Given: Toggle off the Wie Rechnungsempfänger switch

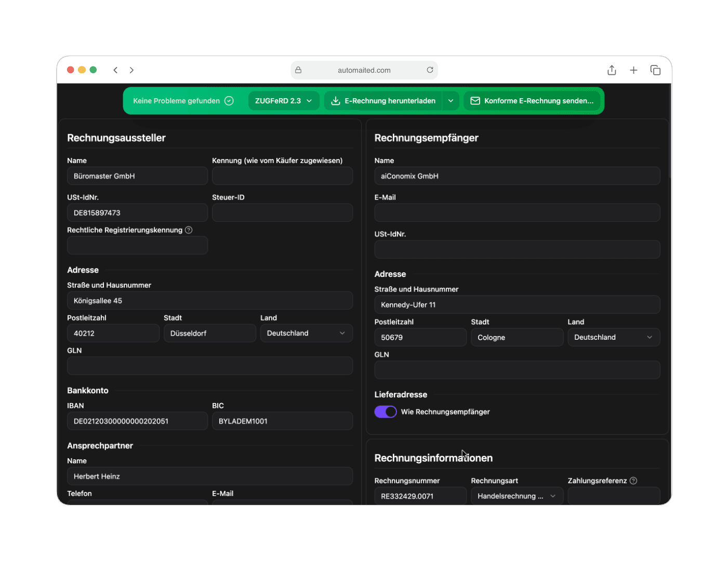Looking at the screenshot, I should [x=386, y=412].
